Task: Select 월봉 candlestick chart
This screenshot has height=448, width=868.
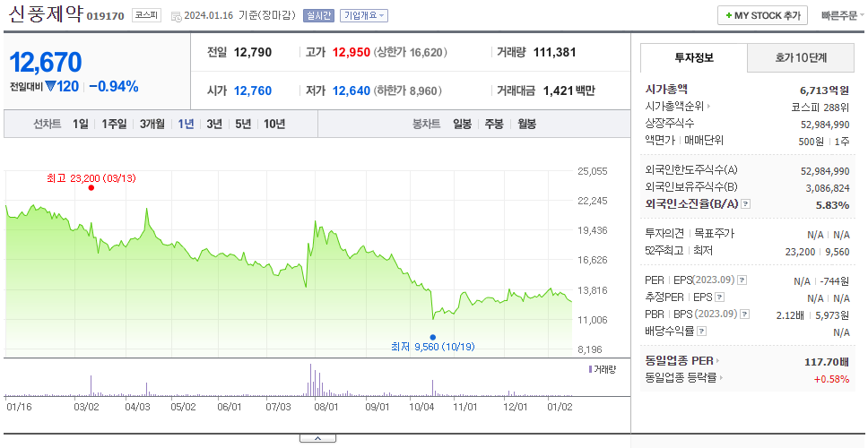Action: (527, 124)
